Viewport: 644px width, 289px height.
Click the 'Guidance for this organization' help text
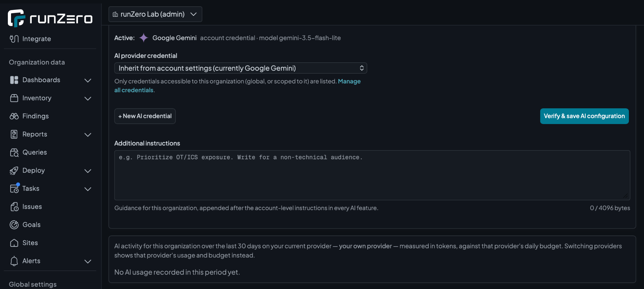coord(246,208)
